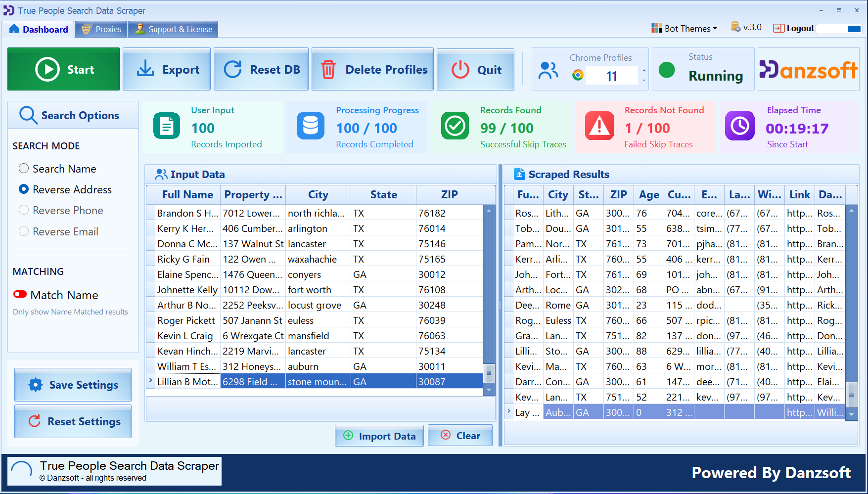Click row expander arrow beside Lay ... result
This screenshot has width=868, height=494.
[x=509, y=411]
